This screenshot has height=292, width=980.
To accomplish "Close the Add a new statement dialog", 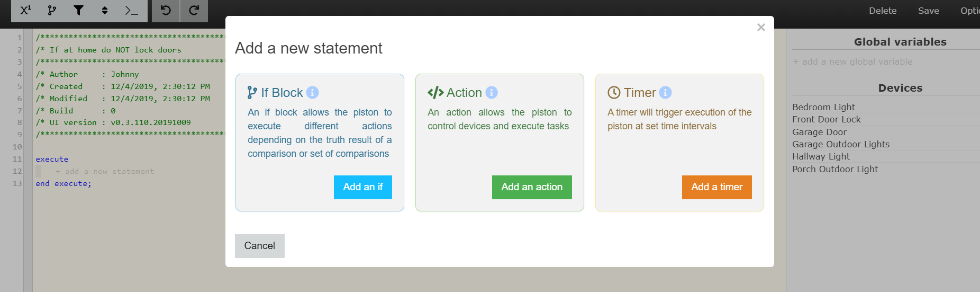I will [761, 28].
